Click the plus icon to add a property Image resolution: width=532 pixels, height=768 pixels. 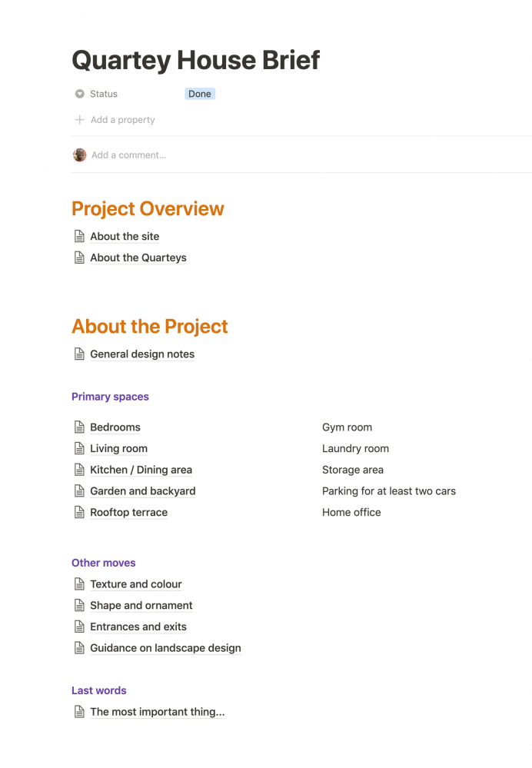click(x=79, y=120)
